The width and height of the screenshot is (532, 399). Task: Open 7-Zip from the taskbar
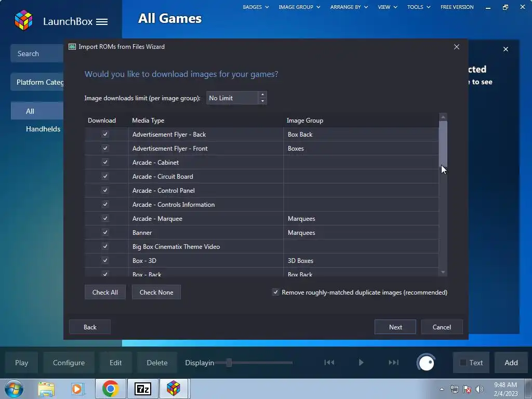143,389
